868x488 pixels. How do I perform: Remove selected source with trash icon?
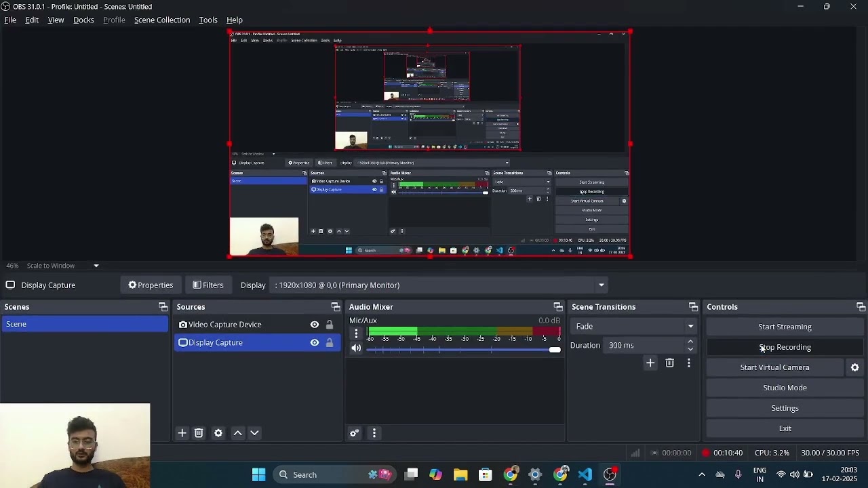tap(199, 433)
